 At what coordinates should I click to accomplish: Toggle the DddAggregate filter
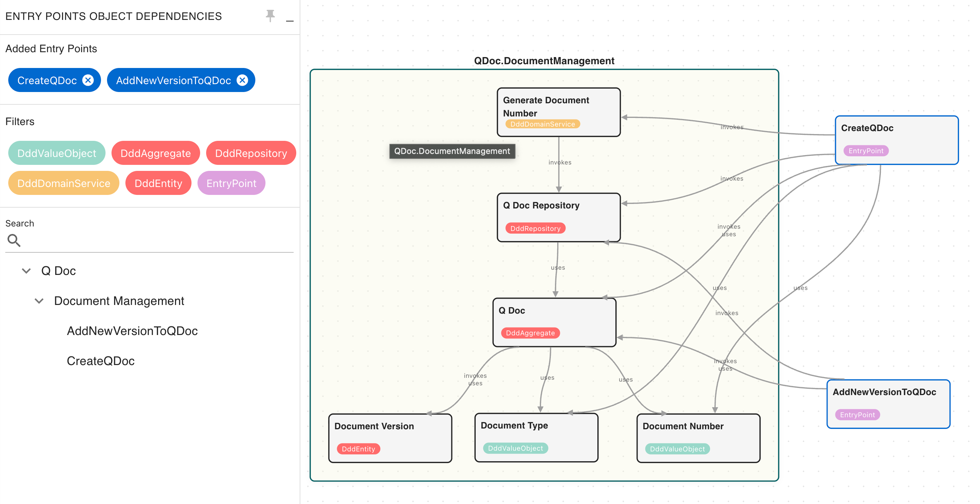pyautogui.click(x=155, y=153)
